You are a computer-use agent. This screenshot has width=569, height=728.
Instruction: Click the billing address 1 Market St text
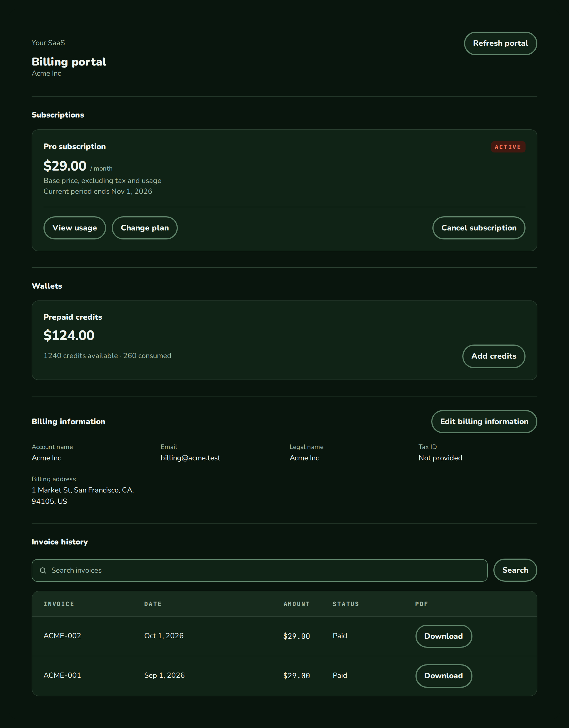point(83,496)
